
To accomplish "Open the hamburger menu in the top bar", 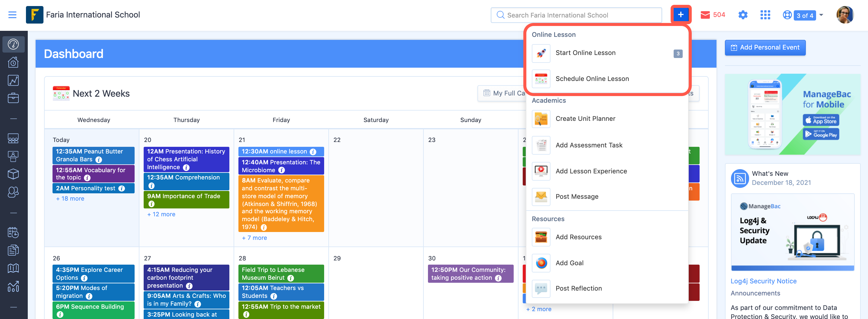I will [x=12, y=15].
